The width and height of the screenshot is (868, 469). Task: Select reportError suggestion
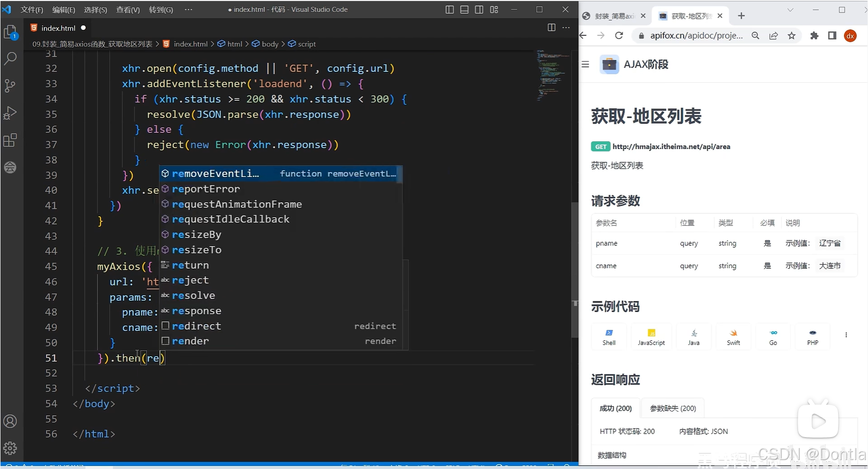[281, 189]
